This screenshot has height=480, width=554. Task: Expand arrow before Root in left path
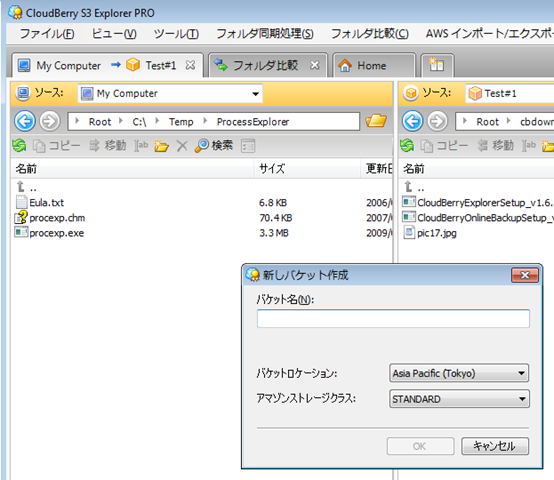(77, 121)
